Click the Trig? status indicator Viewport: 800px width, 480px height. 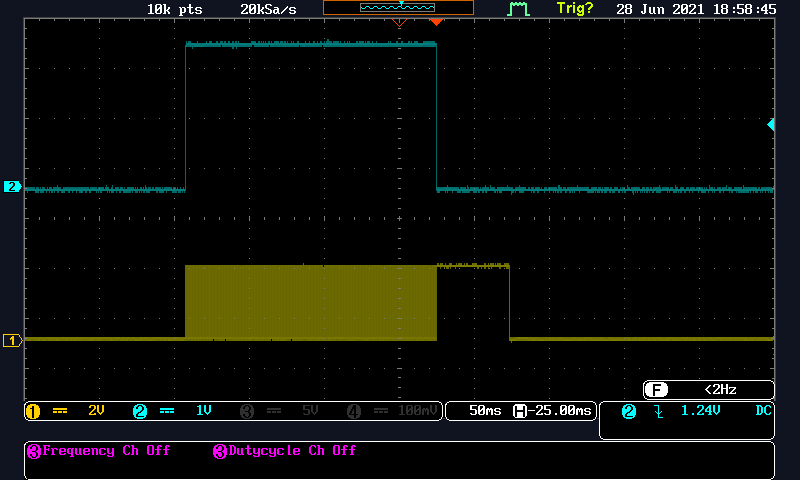575,9
